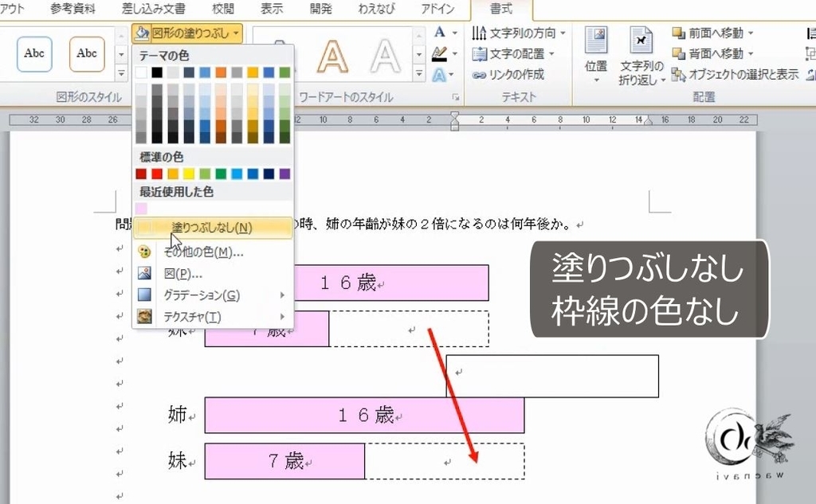This screenshot has height=504, width=816.
Task: Click the Text Outline pen icon
Action: point(440,53)
